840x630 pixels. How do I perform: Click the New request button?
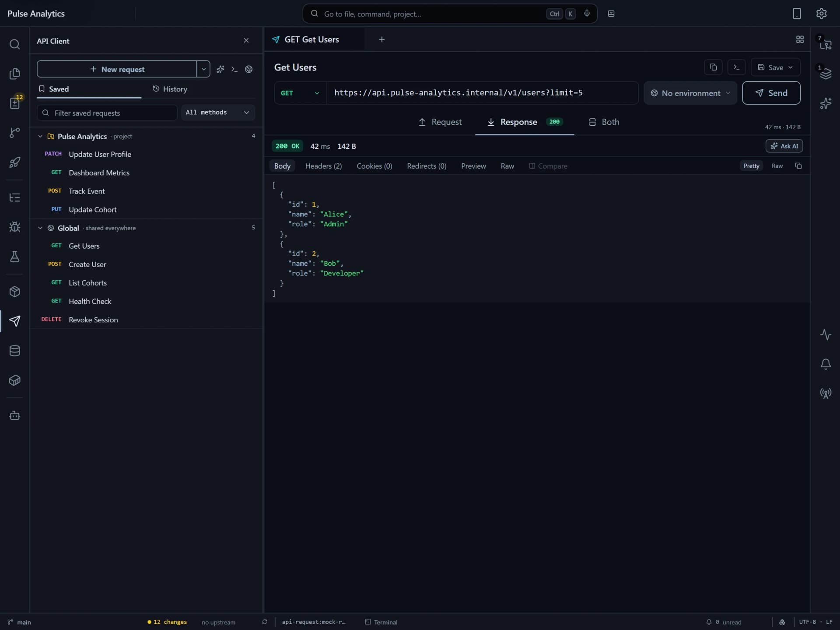(x=117, y=69)
